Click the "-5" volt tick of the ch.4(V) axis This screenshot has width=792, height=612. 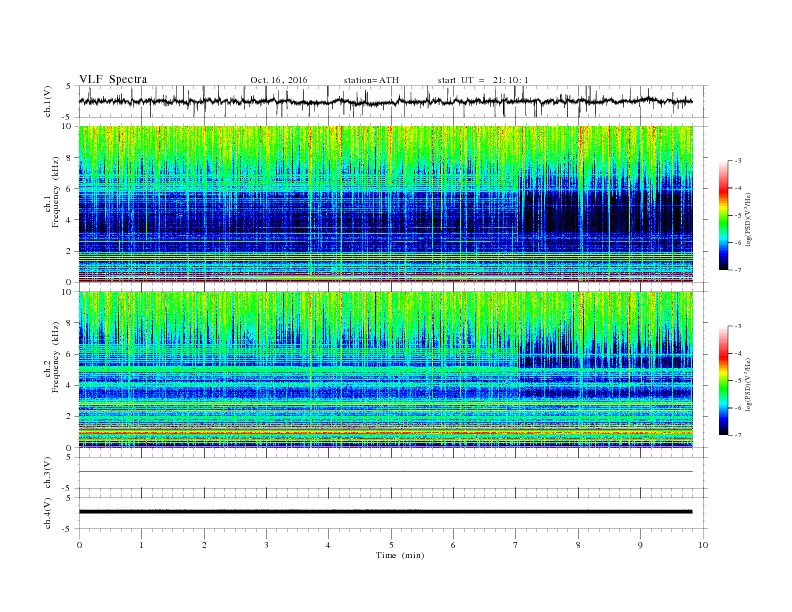click(x=67, y=529)
